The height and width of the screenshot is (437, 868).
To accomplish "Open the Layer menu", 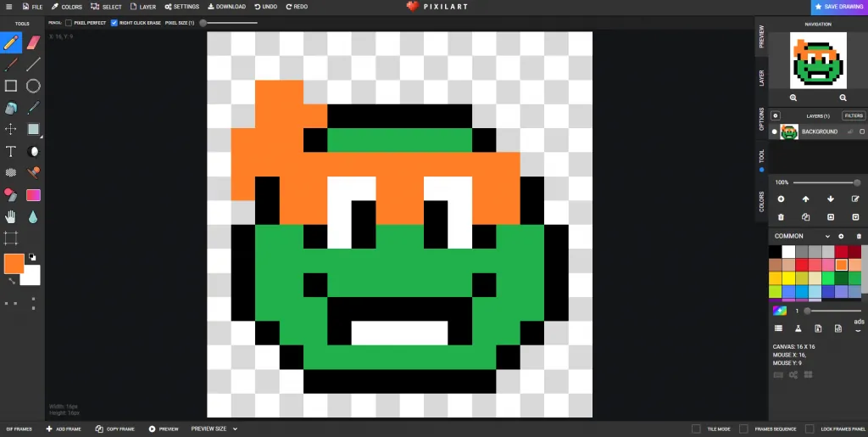I will [x=143, y=7].
